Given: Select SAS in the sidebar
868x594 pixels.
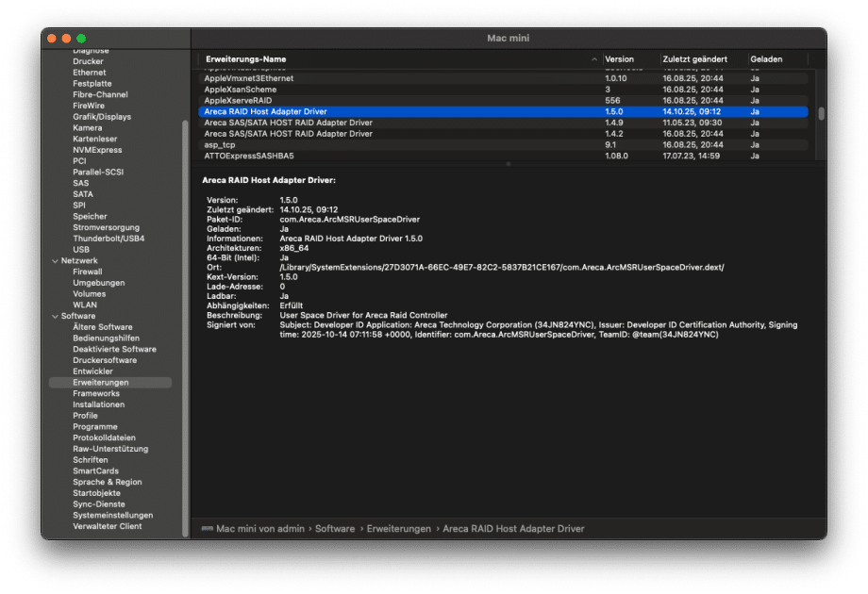Looking at the screenshot, I should [81, 183].
